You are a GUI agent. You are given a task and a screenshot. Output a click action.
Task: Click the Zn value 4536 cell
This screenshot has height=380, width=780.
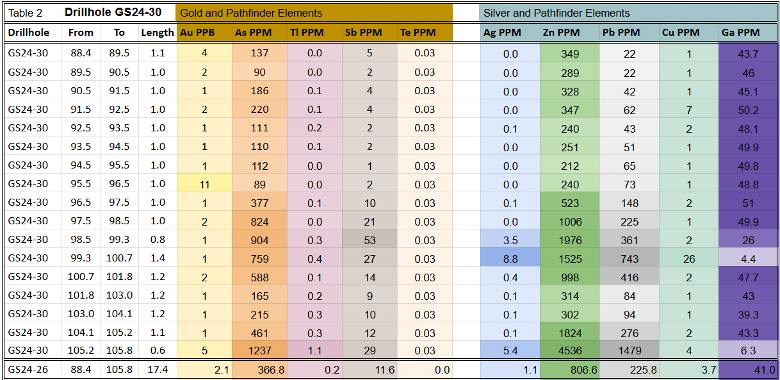tap(570, 351)
